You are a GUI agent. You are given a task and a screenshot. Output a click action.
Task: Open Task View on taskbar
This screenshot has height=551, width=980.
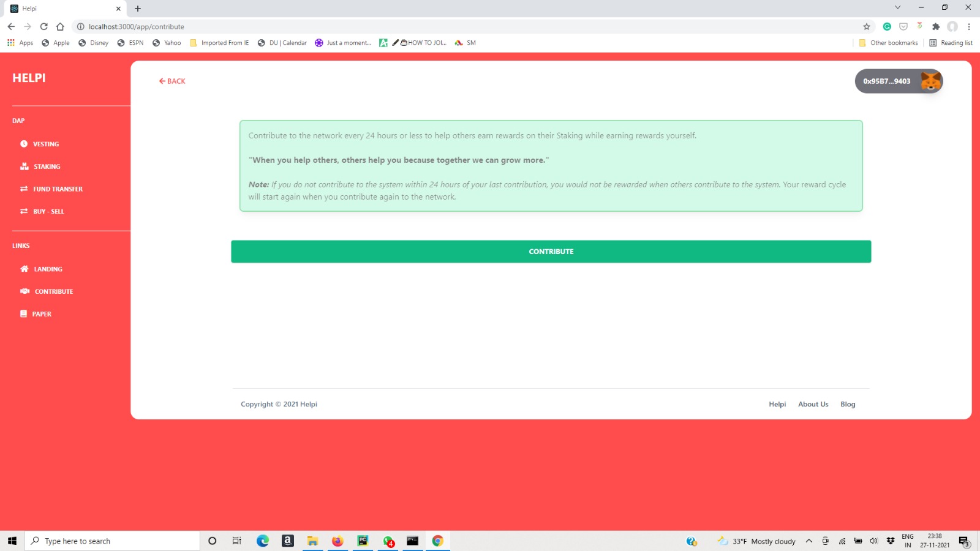pyautogui.click(x=236, y=541)
